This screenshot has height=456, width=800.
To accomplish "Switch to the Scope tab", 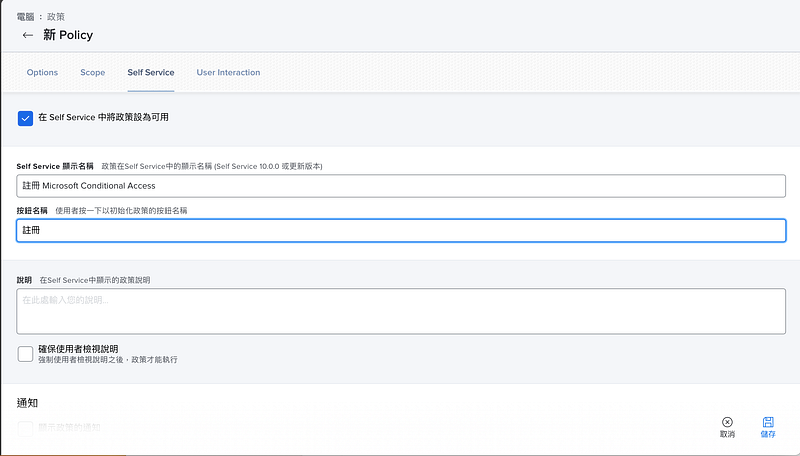I will (92, 73).
